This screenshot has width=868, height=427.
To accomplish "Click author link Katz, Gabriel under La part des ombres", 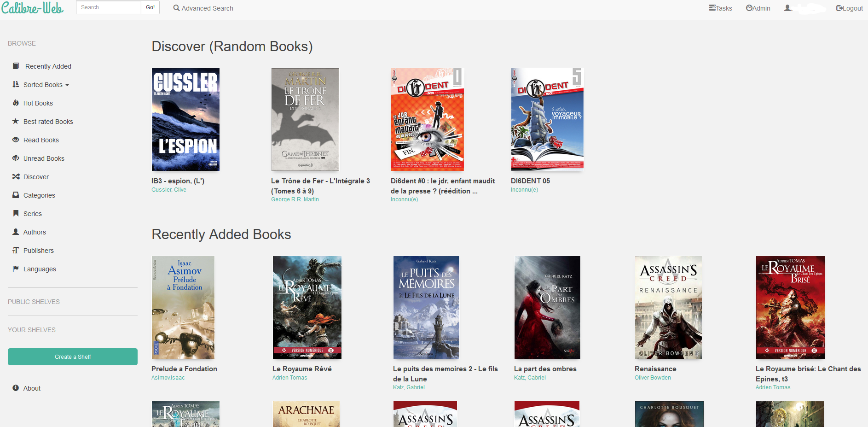I will [x=530, y=378].
